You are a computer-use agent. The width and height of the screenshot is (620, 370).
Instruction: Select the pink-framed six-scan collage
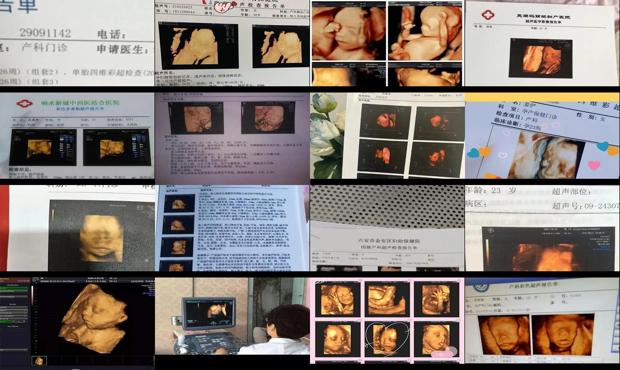387,321
